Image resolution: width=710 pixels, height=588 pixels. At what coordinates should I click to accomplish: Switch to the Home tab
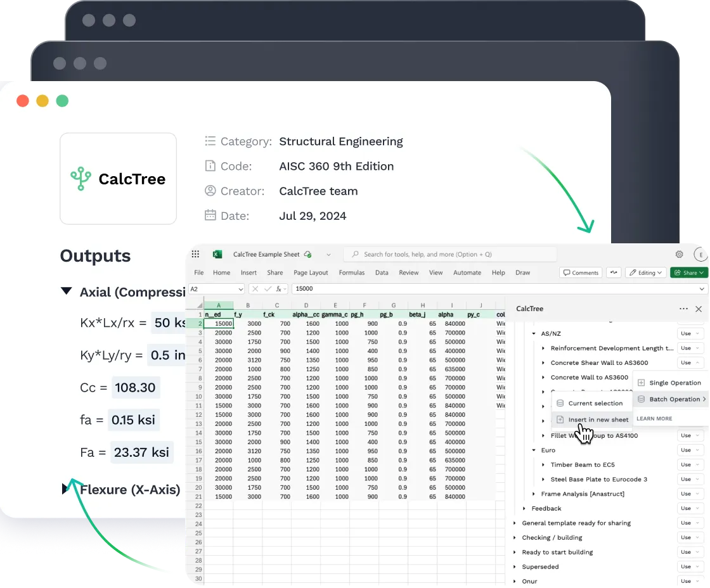pyautogui.click(x=221, y=272)
